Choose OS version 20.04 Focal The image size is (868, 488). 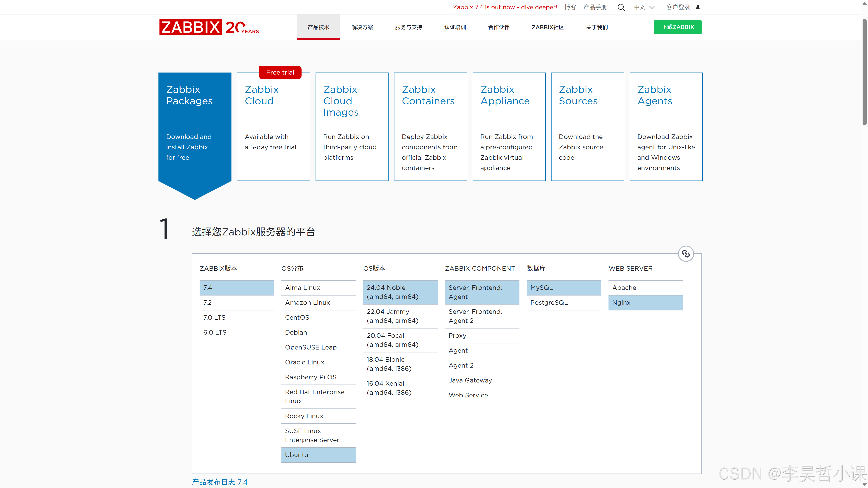pyautogui.click(x=400, y=340)
